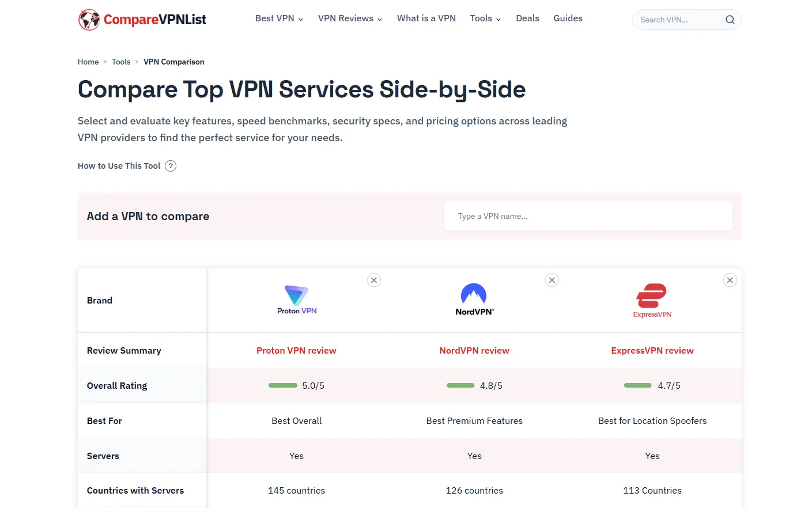Click the help question mark icon

point(171,166)
